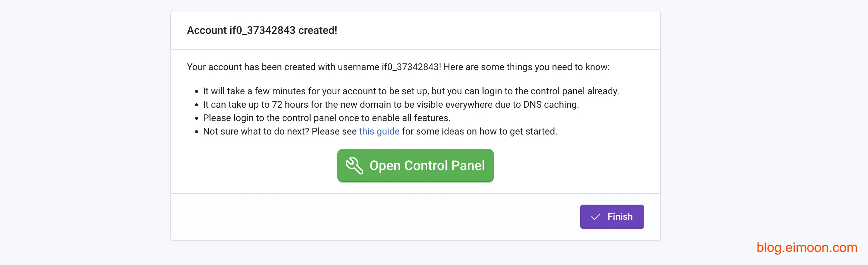Click the bullet dot before "Not sure"
The height and width of the screenshot is (265, 868).
tap(197, 132)
